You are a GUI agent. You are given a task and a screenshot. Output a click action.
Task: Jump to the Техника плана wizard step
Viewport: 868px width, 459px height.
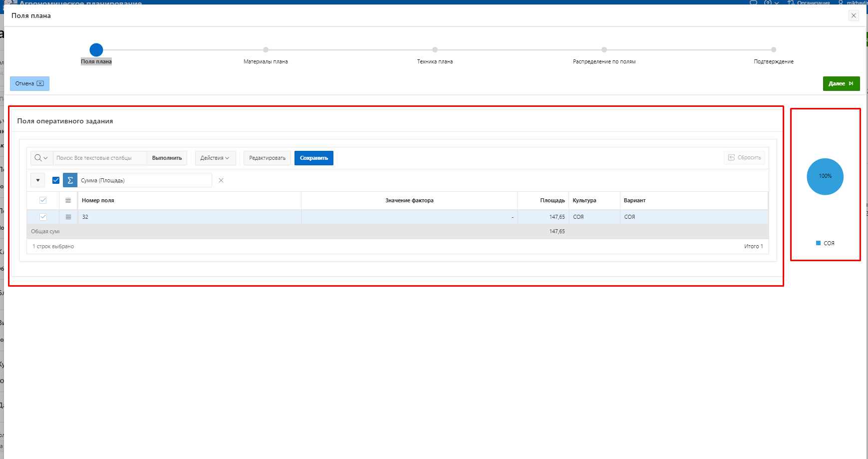[x=435, y=50]
